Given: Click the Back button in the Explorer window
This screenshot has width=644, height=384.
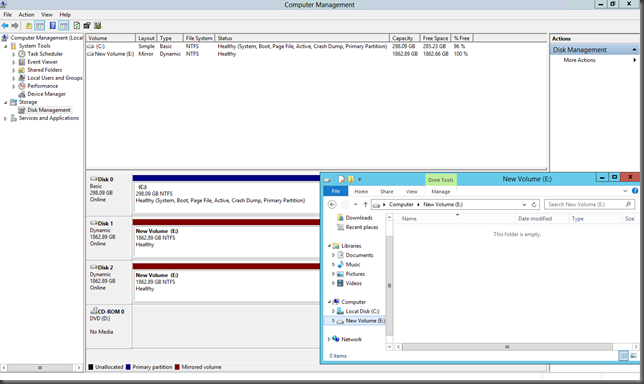Looking at the screenshot, I should [332, 204].
